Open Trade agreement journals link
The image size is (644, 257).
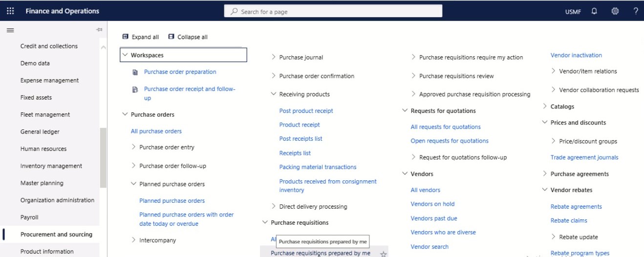pyautogui.click(x=584, y=157)
